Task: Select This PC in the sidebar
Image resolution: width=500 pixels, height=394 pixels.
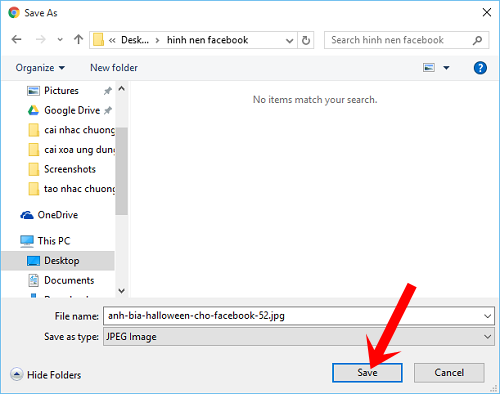Action: (x=54, y=241)
